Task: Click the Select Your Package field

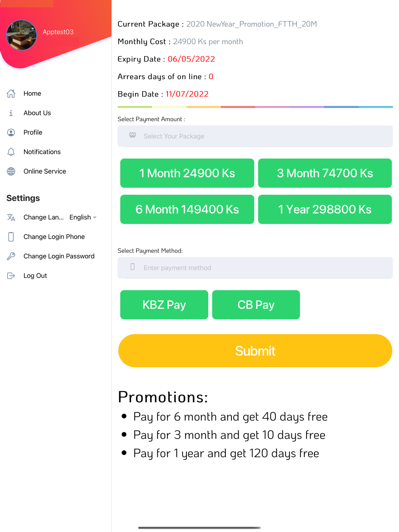Action: click(255, 136)
